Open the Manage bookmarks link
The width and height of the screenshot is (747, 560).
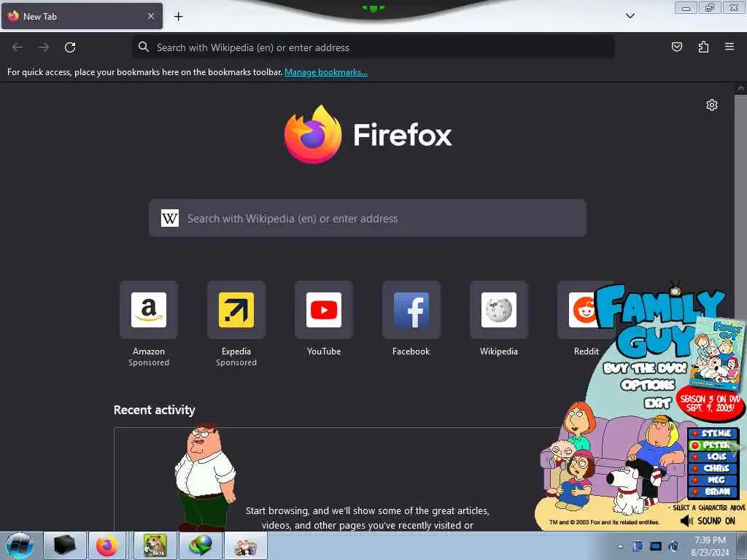pyautogui.click(x=326, y=72)
